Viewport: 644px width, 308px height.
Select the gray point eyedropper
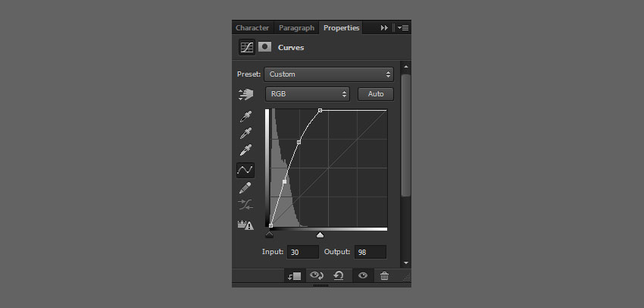coord(245,134)
